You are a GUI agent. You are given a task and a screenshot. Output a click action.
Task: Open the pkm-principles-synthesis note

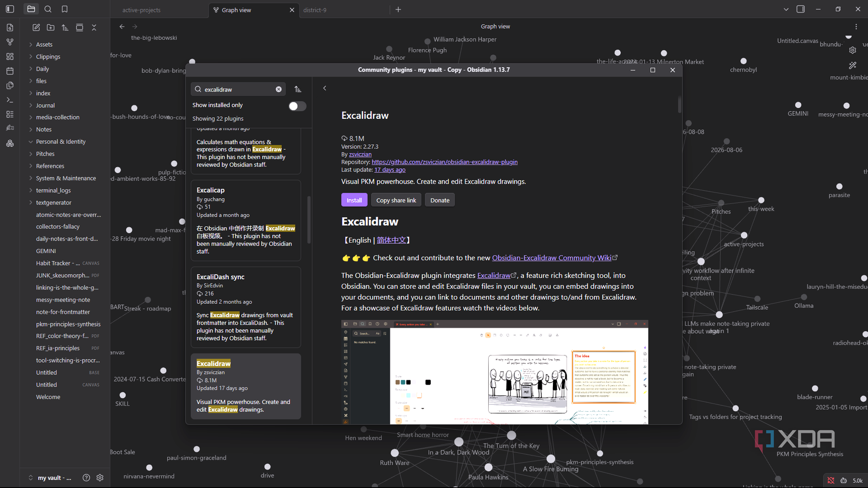click(68, 324)
